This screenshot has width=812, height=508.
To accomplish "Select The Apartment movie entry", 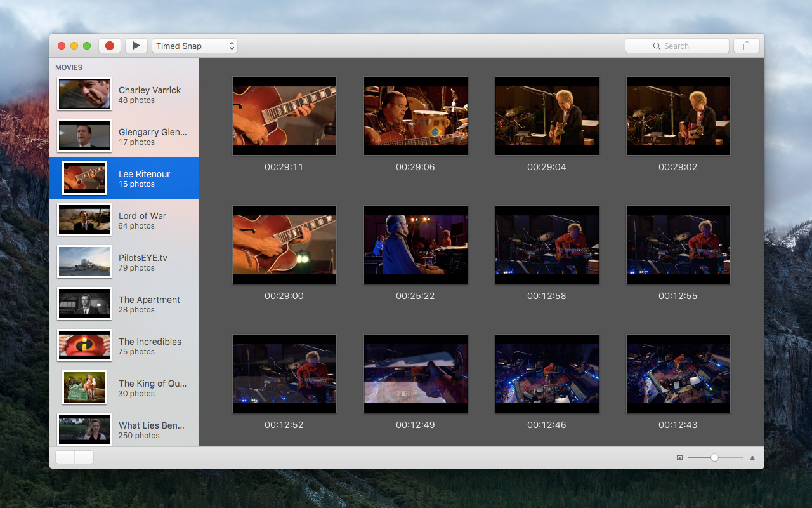I will coord(124,304).
